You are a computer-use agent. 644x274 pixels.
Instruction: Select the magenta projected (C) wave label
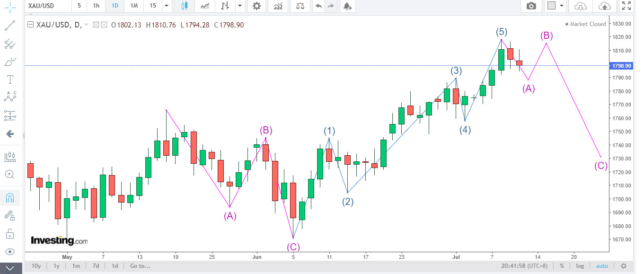coord(601,166)
